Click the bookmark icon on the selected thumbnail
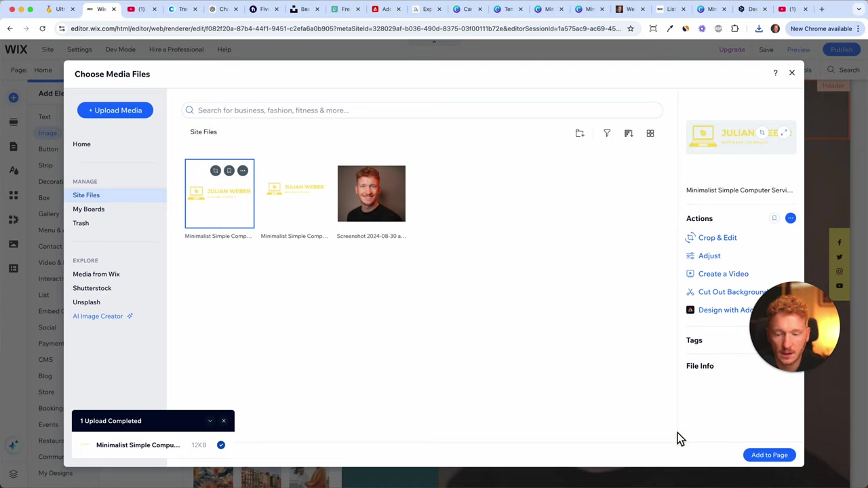The image size is (868, 488). click(229, 171)
